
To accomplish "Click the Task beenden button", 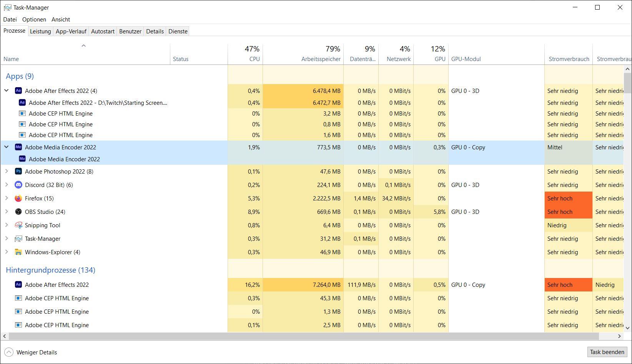I will click(x=607, y=352).
